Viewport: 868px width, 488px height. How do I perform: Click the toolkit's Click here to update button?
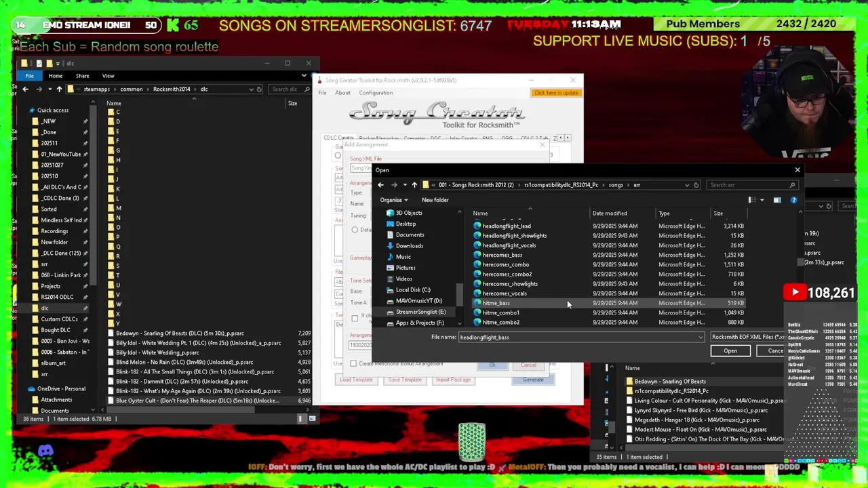click(556, 93)
